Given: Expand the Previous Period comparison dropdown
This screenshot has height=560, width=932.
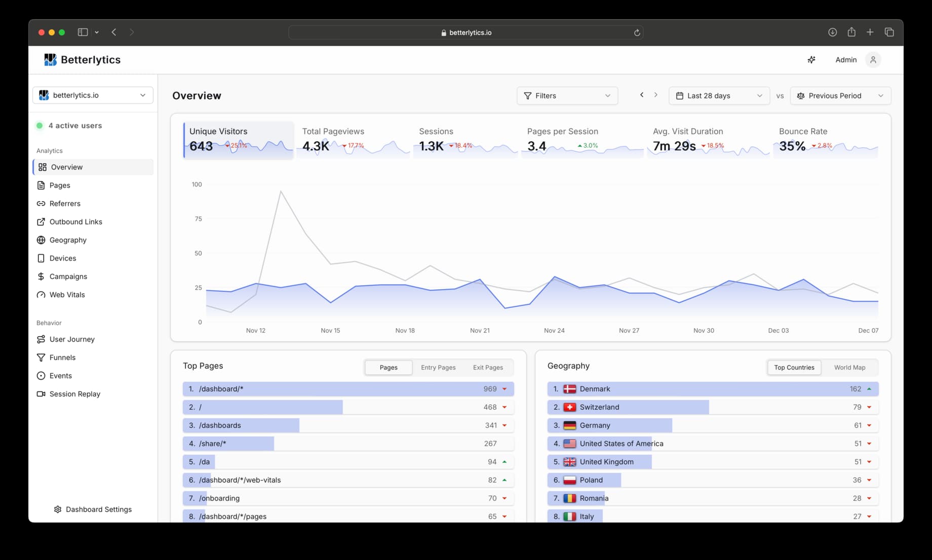Looking at the screenshot, I should click(840, 95).
